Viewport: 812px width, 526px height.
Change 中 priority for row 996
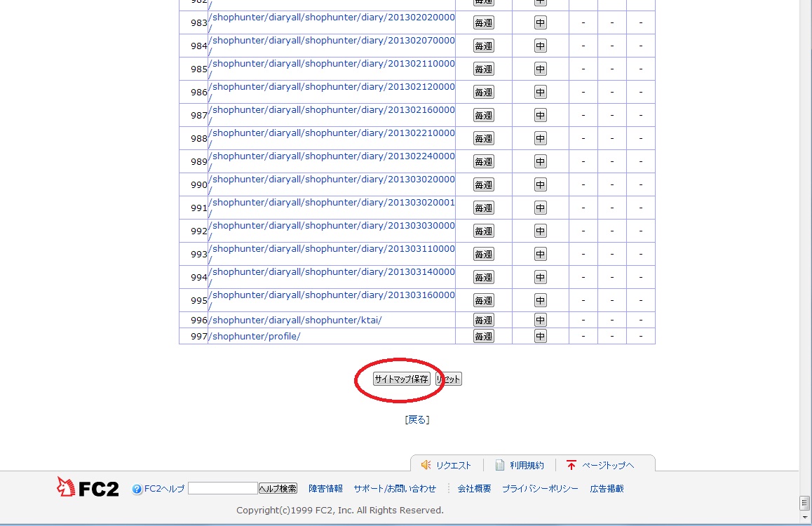[540, 320]
